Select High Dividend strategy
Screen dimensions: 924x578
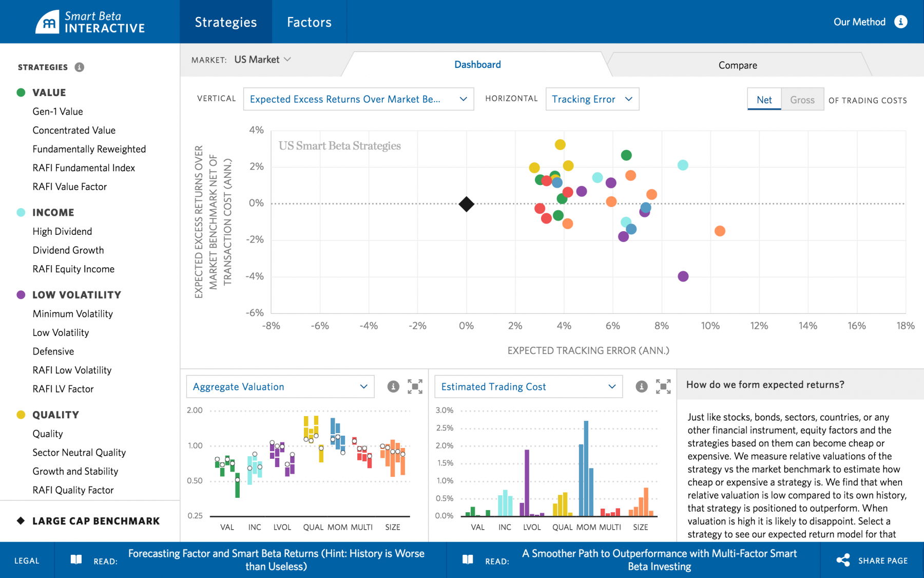pos(62,231)
